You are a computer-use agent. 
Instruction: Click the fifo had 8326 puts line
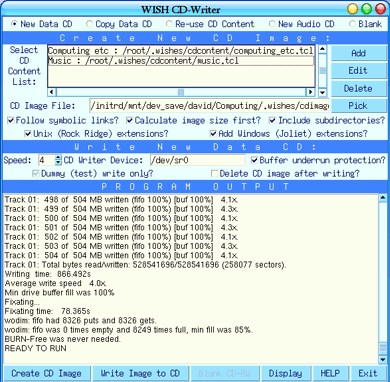pyautogui.click(x=80, y=321)
